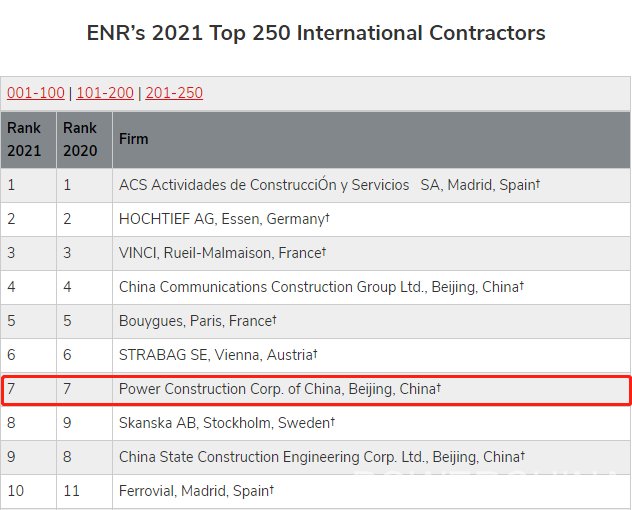Image resolution: width=632 pixels, height=510 pixels.
Task: Select highlighted Power Construction Corp. of China row
Action: click(x=316, y=389)
